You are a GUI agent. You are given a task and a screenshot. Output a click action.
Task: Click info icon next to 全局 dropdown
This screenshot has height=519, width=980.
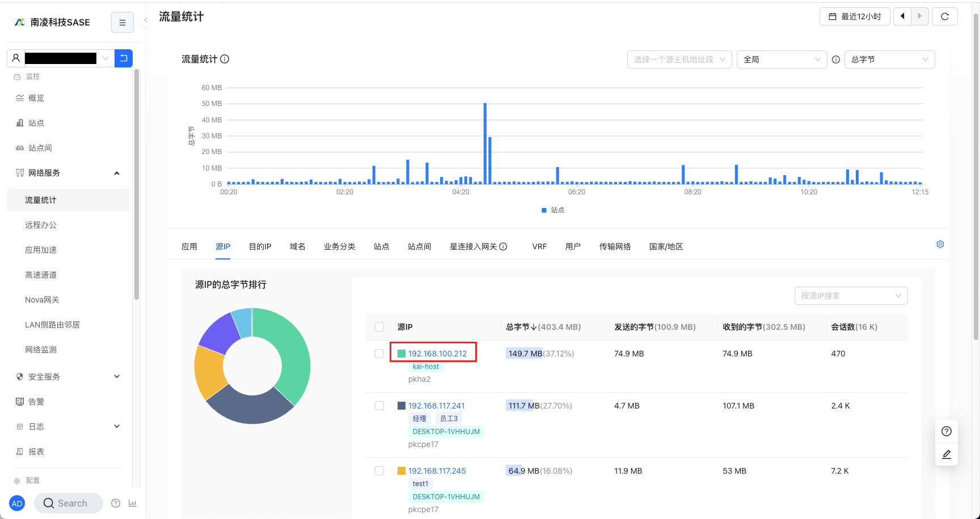[x=836, y=59]
